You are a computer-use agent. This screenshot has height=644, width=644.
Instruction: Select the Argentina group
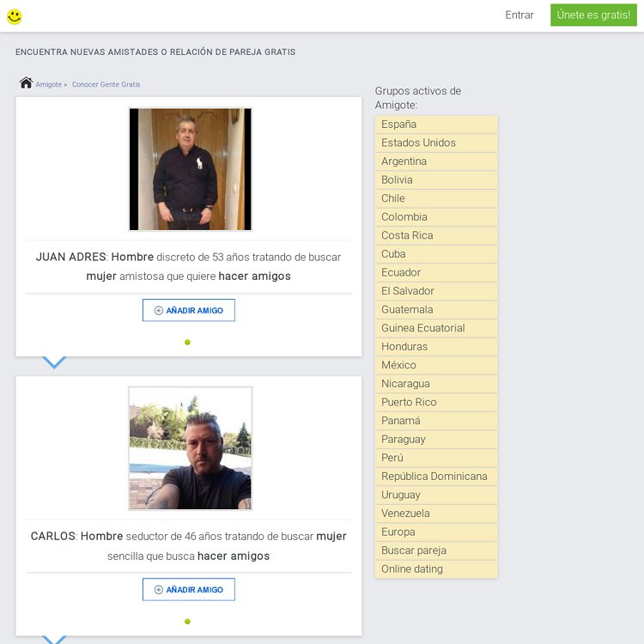[436, 161]
